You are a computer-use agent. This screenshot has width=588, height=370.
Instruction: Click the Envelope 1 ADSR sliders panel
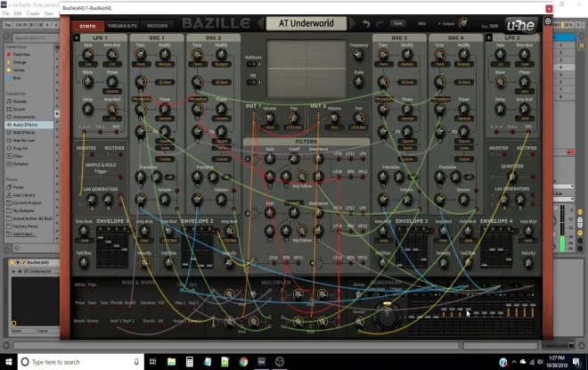(x=112, y=247)
